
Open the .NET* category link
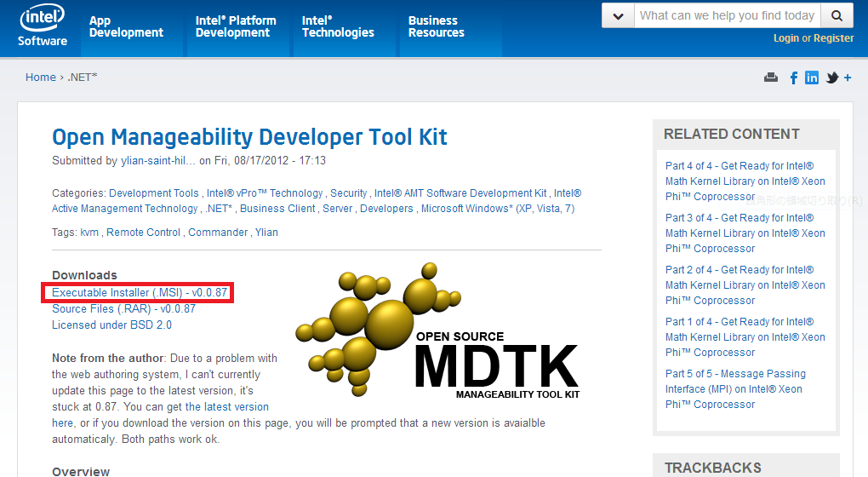(x=219, y=209)
